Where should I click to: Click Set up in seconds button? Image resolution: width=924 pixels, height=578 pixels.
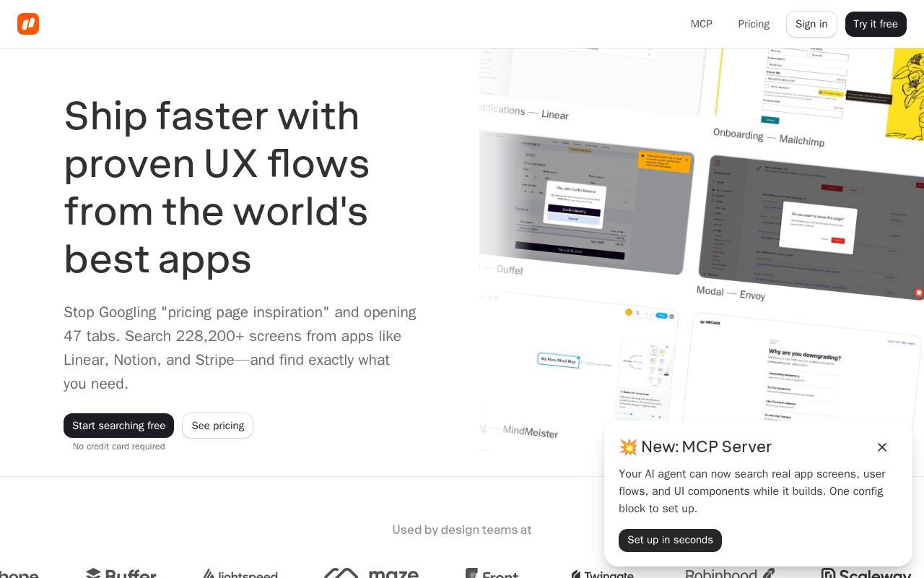tap(670, 540)
